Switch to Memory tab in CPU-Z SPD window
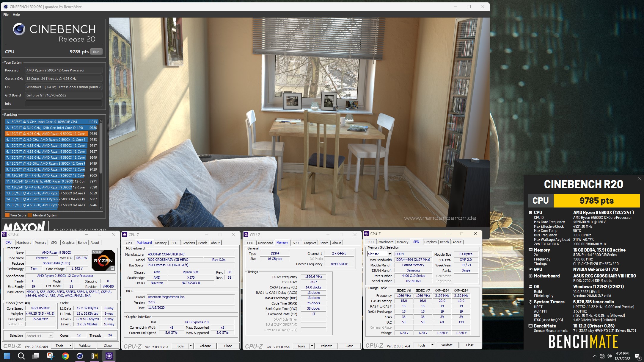Image resolution: width=644 pixels, height=362 pixels. (402, 242)
